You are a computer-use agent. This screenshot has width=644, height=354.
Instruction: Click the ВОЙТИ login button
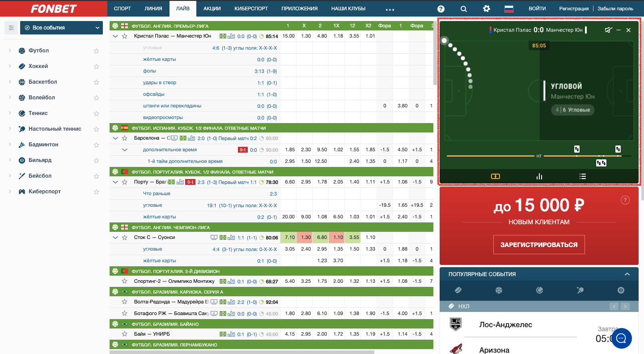pos(537,9)
